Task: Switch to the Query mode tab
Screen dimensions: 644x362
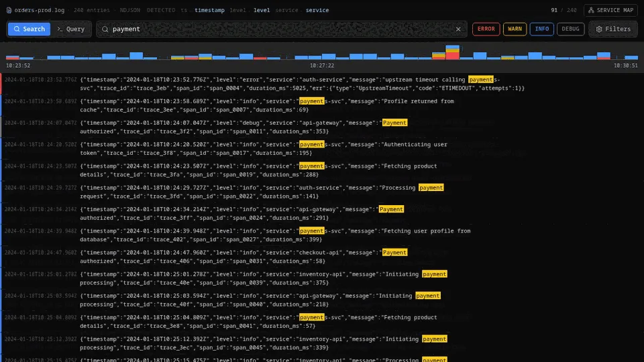Action: [x=71, y=29]
